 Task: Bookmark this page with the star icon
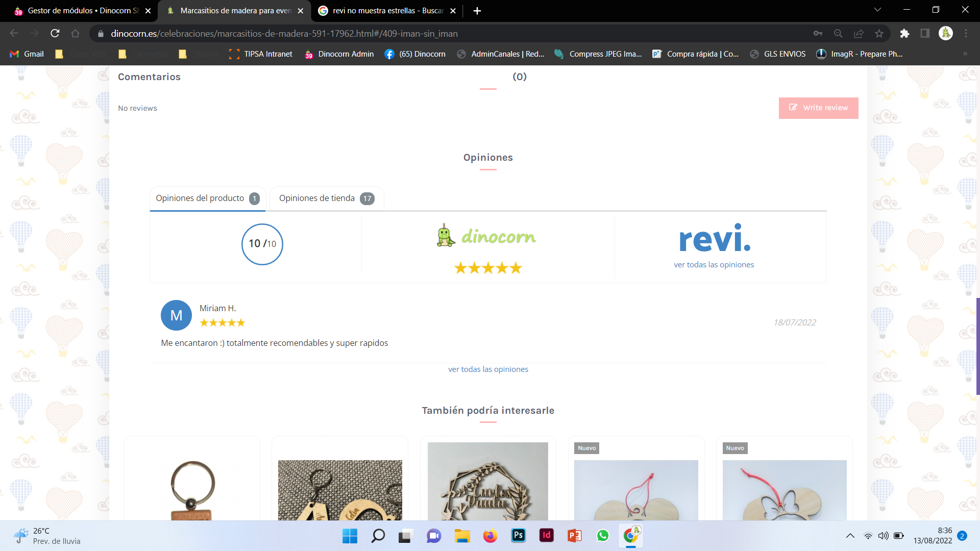click(x=879, y=33)
